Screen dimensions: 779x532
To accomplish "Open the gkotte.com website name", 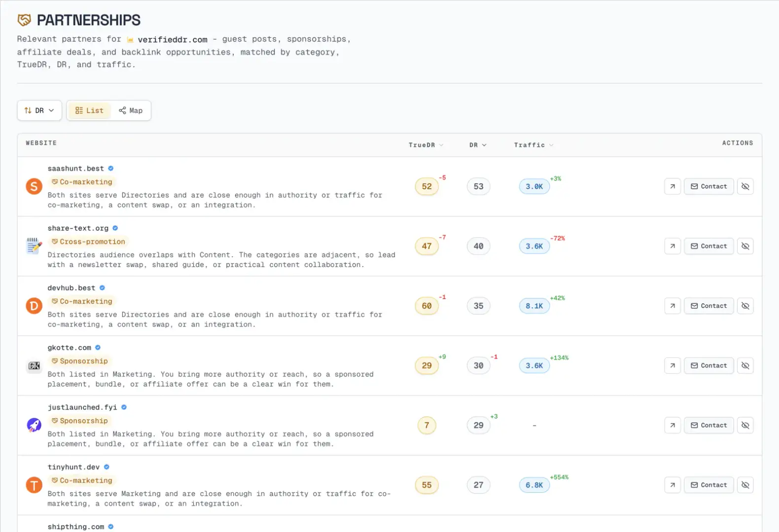I will point(70,347).
